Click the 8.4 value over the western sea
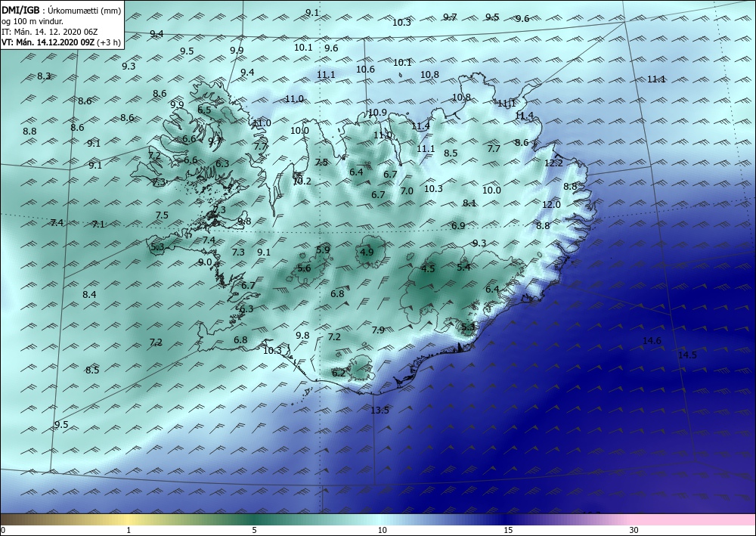 click(89, 295)
